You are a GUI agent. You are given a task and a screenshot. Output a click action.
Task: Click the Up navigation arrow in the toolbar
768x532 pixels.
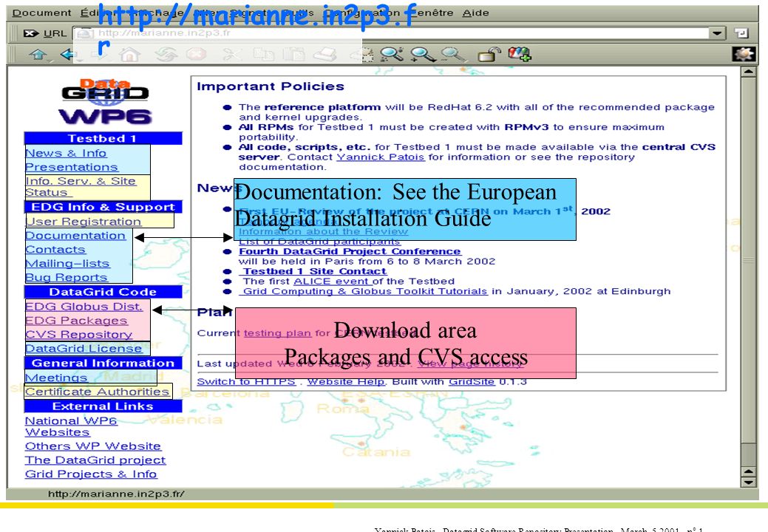point(38,55)
